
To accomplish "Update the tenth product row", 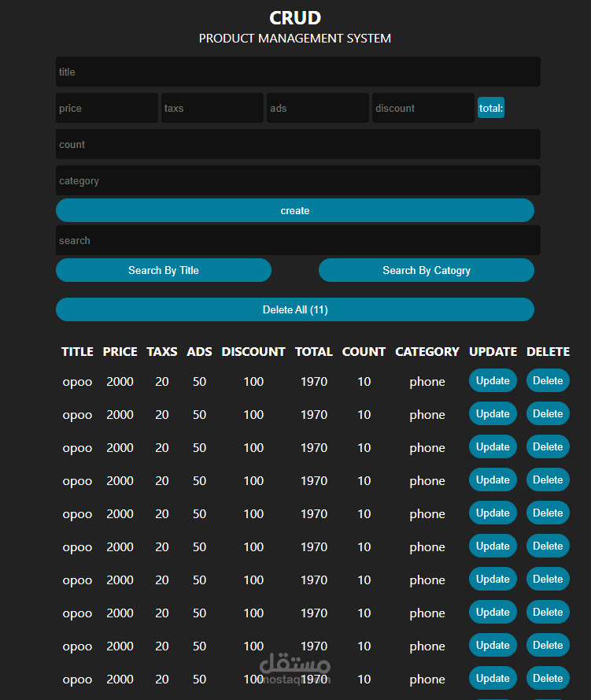I will (493, 678).
